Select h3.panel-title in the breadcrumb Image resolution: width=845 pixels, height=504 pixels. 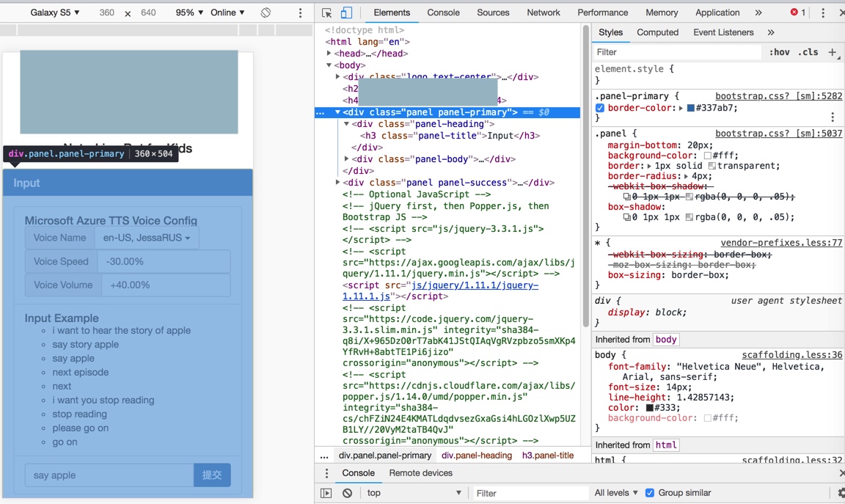pos(547,456)
